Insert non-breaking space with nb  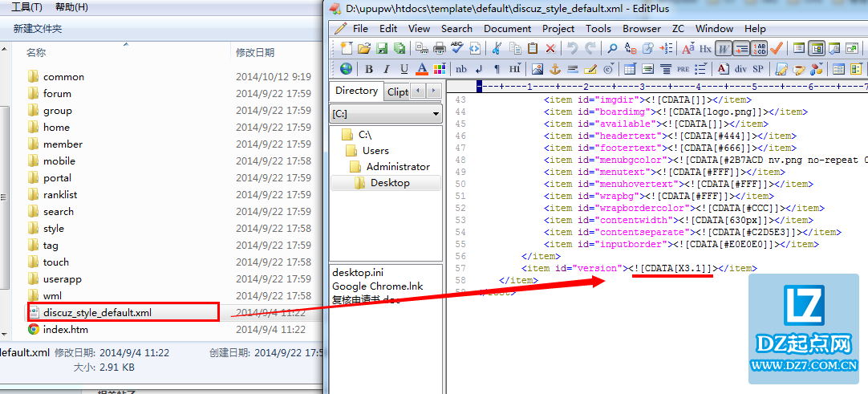point(460,69)
